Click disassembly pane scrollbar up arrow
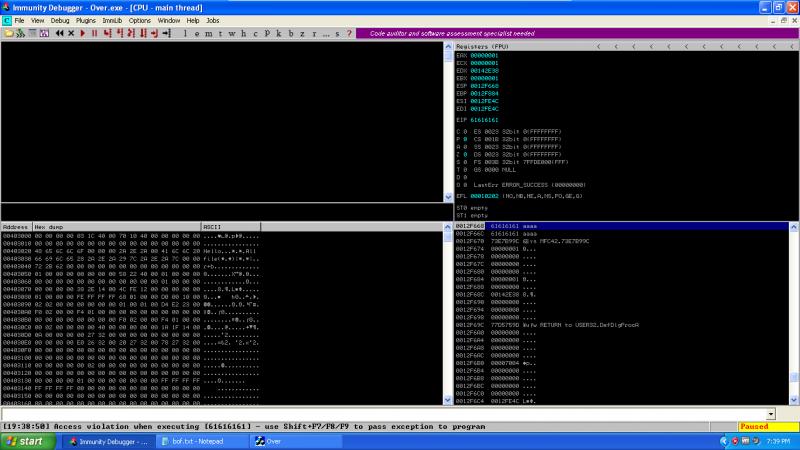Viewport: 800px width, 450px height. click(448, 46)
